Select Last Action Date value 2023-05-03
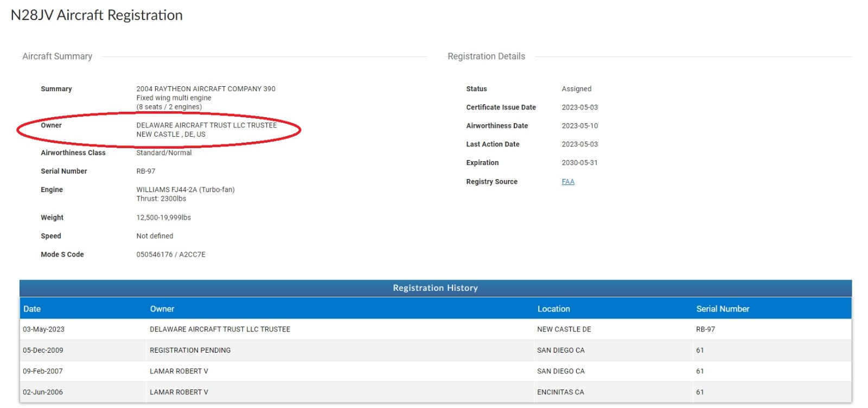This screenshot has height=408, width=868. [x=579, y=144]
